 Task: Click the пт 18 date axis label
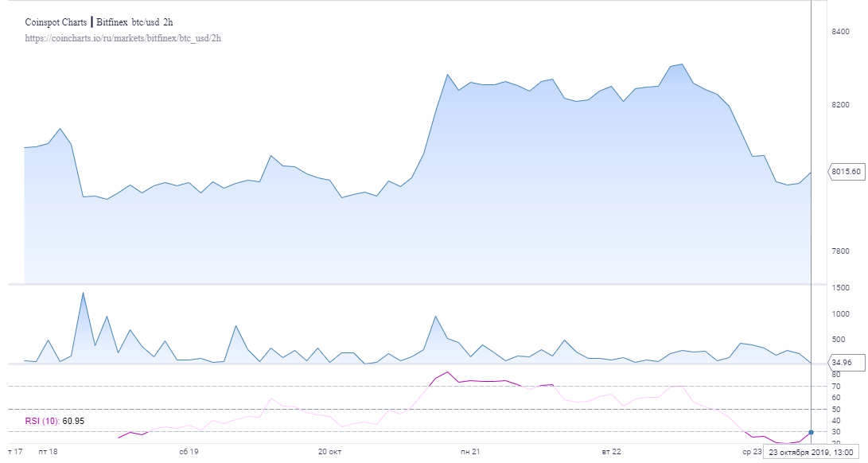49,451
